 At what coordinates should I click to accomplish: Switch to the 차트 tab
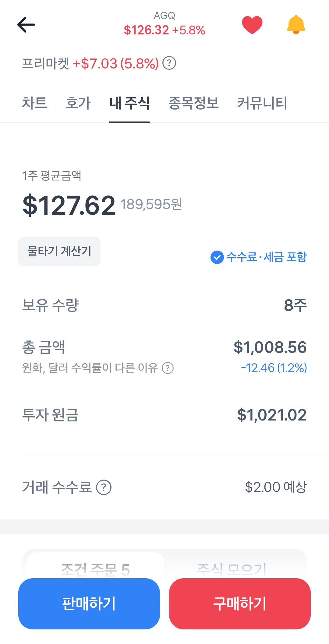pos(34,103)
